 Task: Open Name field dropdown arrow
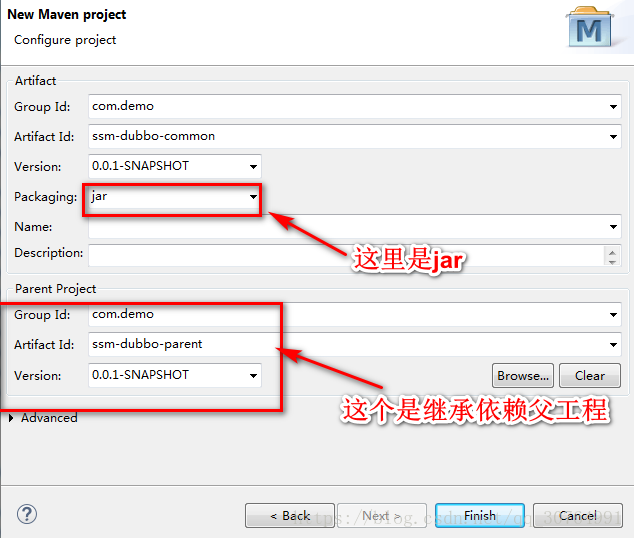613,227
